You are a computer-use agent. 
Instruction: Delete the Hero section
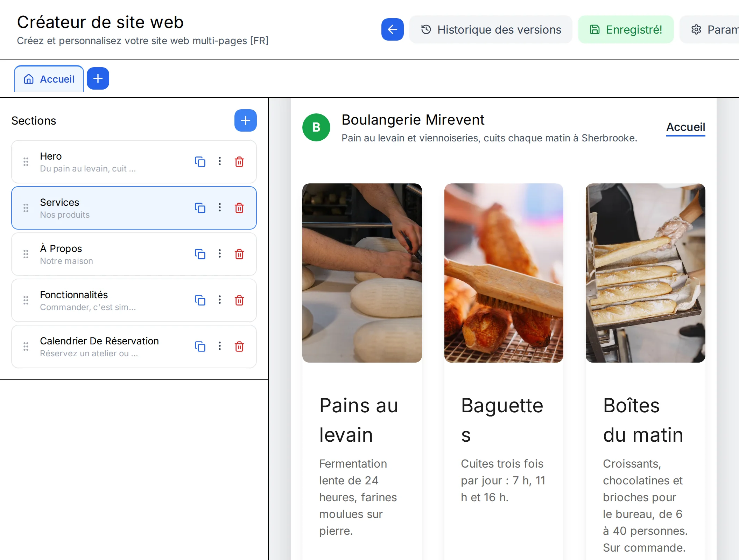pyautogui.click(x=239, y=161)
